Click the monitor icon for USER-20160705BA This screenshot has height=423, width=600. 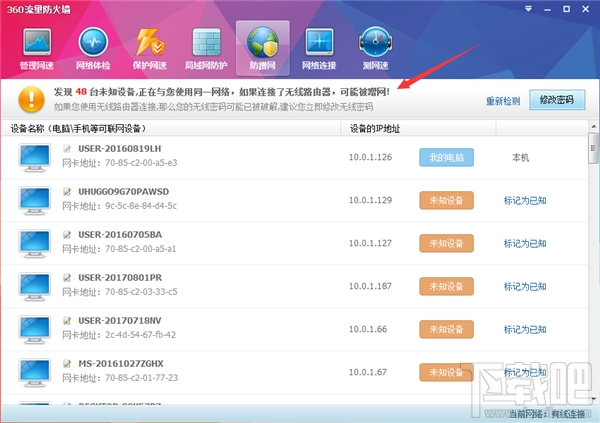pyautogui.click(x=34, y=243)
